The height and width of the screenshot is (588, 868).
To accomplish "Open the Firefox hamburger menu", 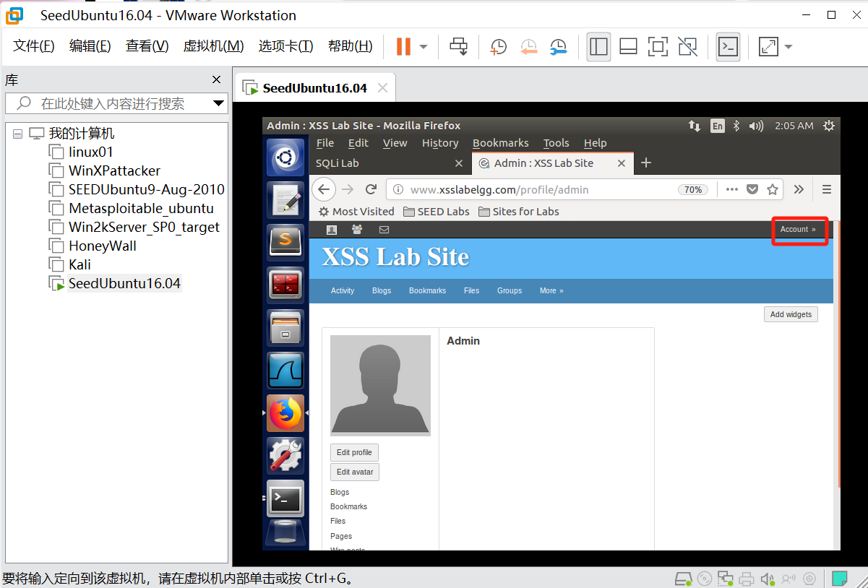I will tap(827, 189).
